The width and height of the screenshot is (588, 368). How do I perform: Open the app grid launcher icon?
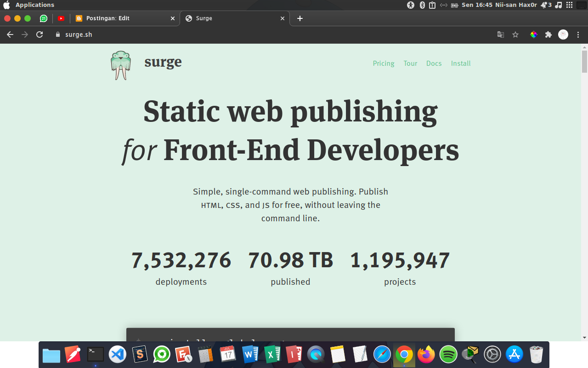pyautogui.click(x=569, y=5)
